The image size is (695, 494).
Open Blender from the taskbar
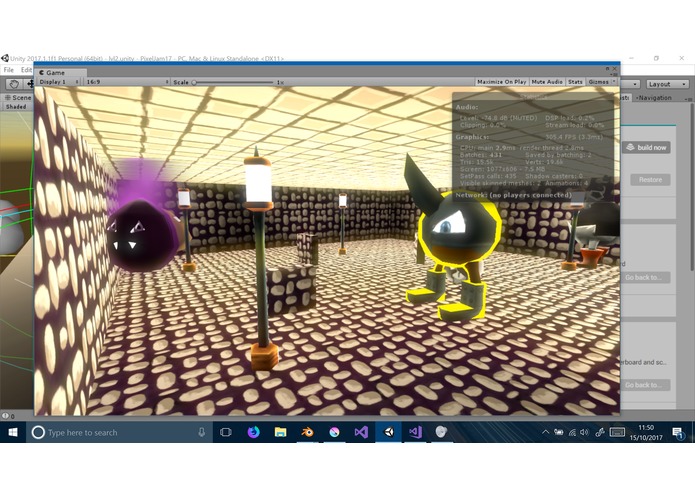[307, 432]
